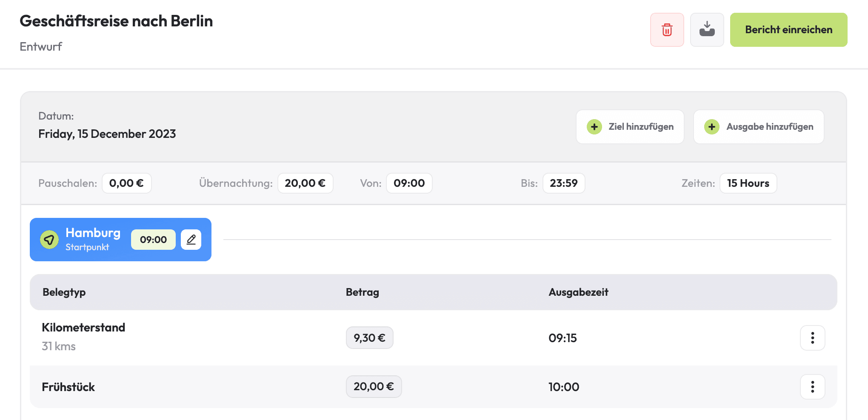Click the Bis 23:59 time field
The image size is (868, 420).
[563, 183]
